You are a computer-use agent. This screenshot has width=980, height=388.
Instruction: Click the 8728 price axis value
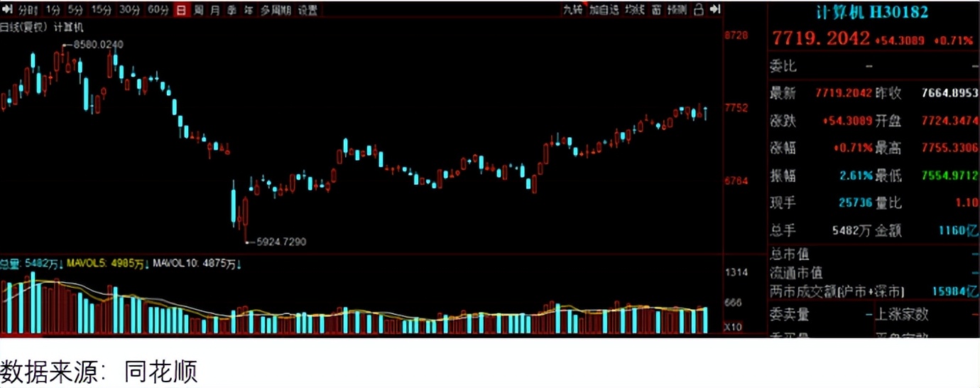[736, 35]
